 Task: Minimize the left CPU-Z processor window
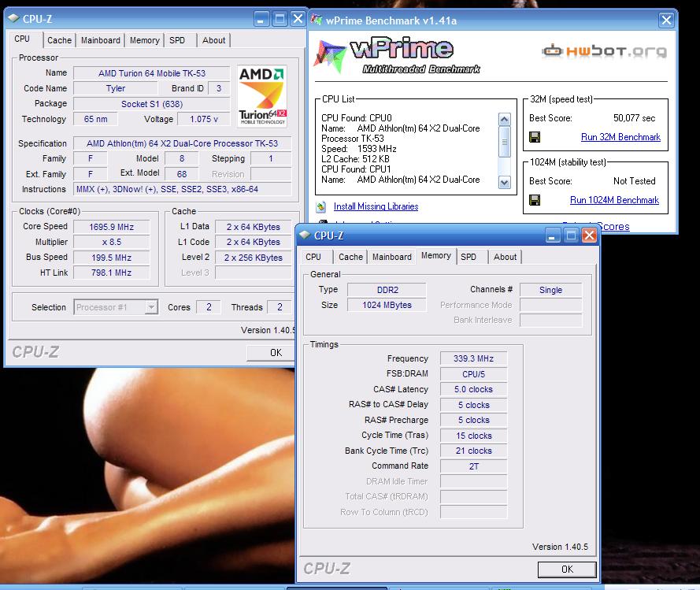[x=261, y=19]
